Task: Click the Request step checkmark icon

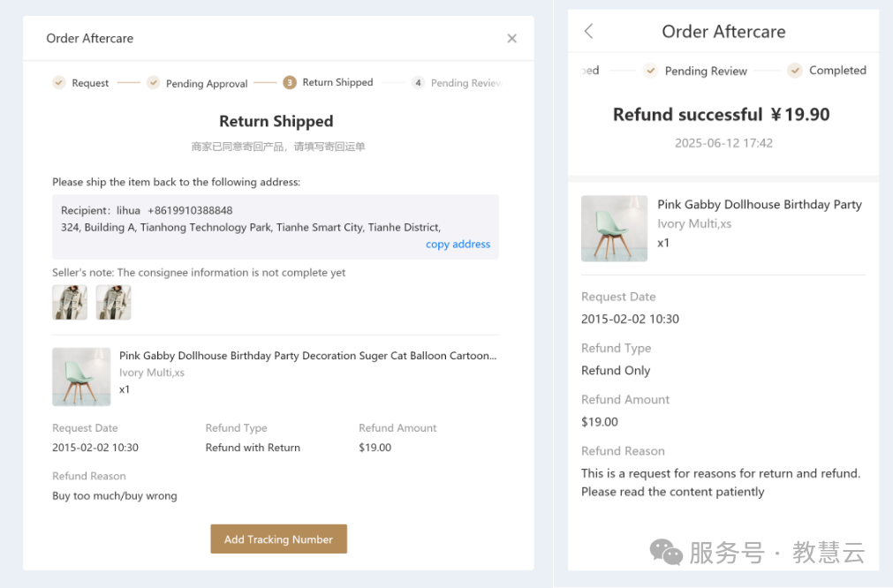Action: [59, 83]
